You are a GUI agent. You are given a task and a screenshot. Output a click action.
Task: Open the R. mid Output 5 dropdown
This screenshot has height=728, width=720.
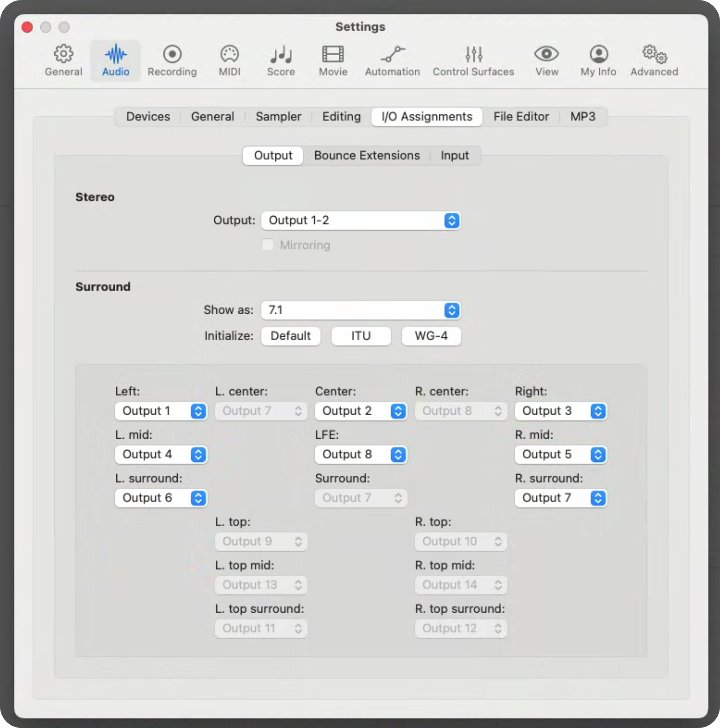click(561, 454)
